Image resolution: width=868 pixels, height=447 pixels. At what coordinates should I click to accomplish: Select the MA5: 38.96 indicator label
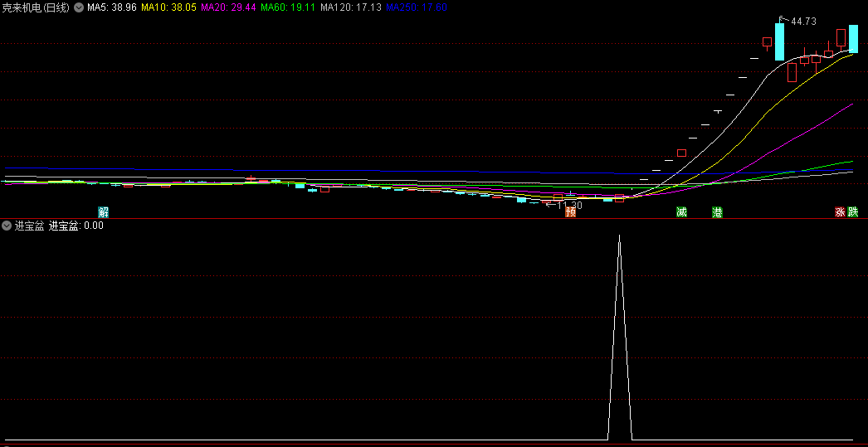click(112, 7)
